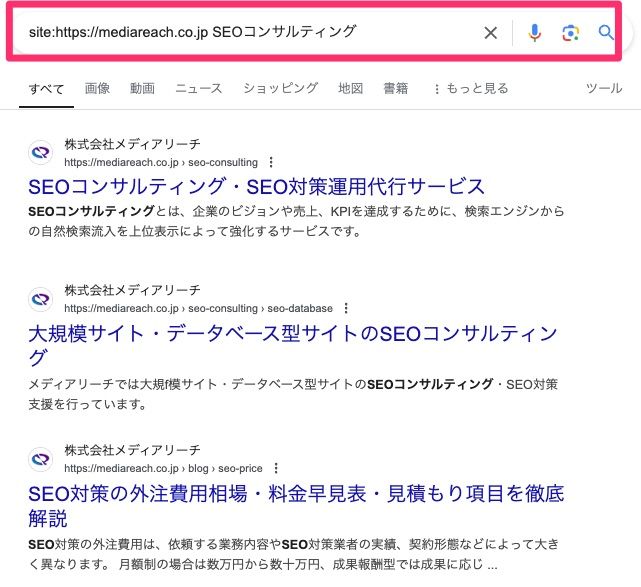
Task: Click the favicon of the seo-price result
Action: pyautogui.click(x=40, y=459)
